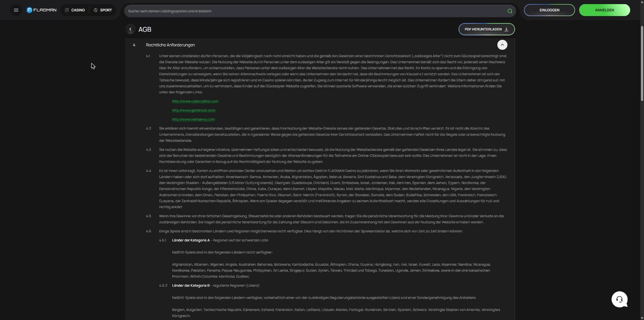Screen dimensions: 644x320
Task: Open the live support chat icon
Action: coord(619,299)
